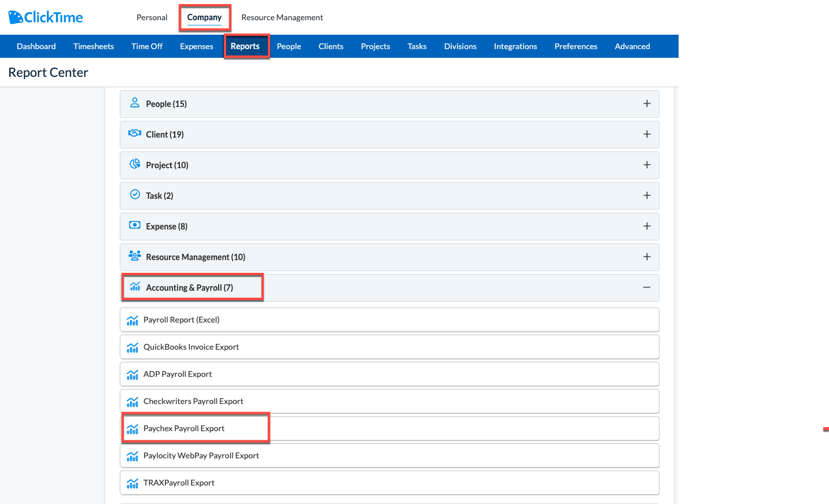Click the Project (10) category title
The height and width of the screenshot is (504, 829).
167,165
